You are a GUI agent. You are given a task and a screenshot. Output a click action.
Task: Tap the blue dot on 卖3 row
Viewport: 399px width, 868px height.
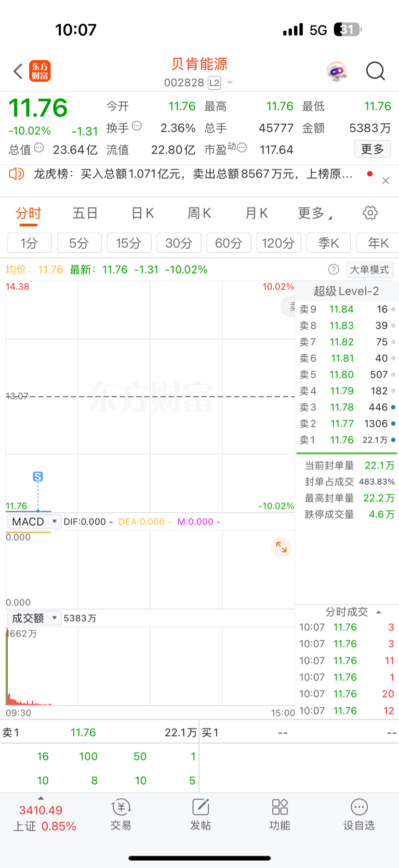click(x=393, y=407)
